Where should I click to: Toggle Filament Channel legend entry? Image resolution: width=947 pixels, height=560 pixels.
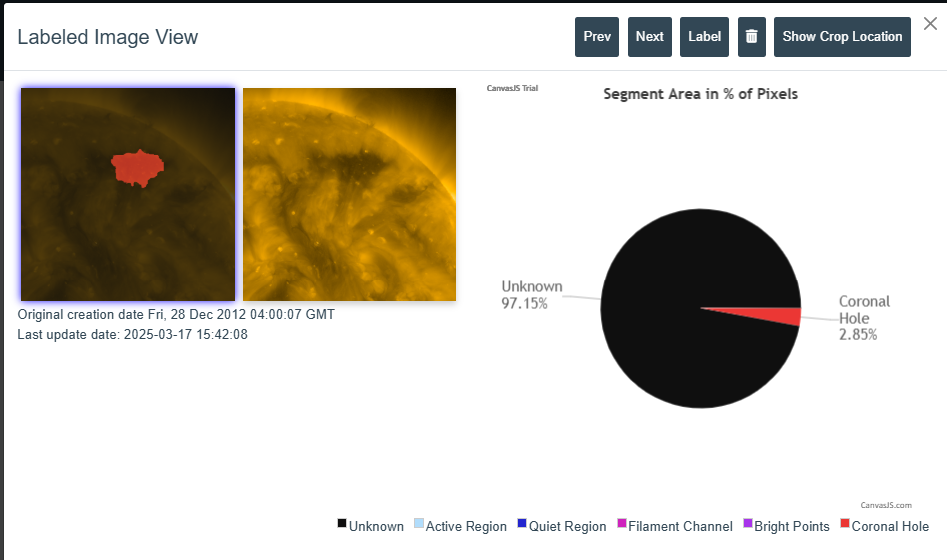pos(675,526)
